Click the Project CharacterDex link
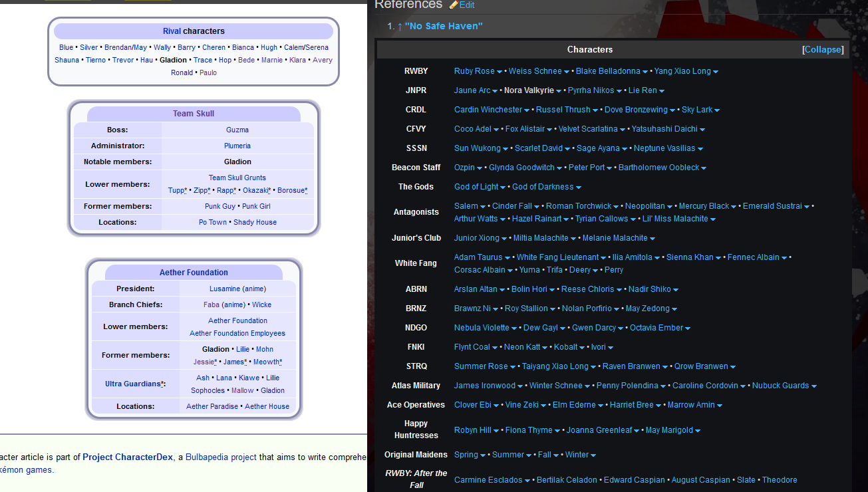 [127, 457]
